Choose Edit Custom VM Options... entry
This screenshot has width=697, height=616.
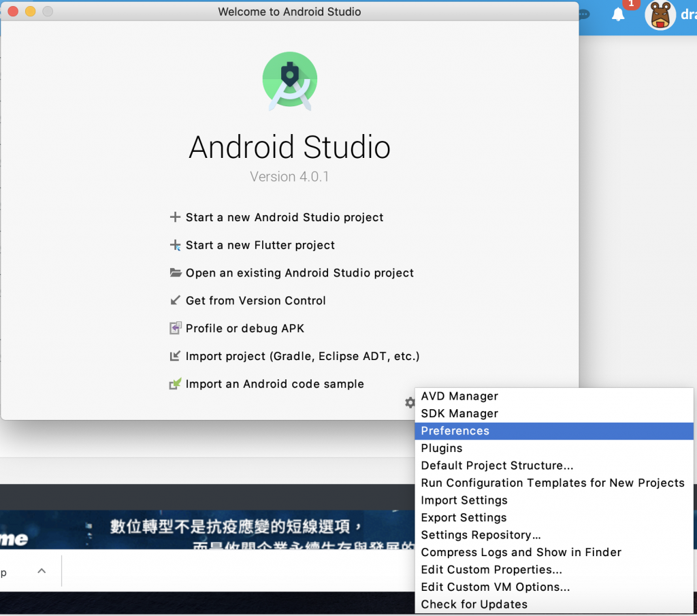554,587
